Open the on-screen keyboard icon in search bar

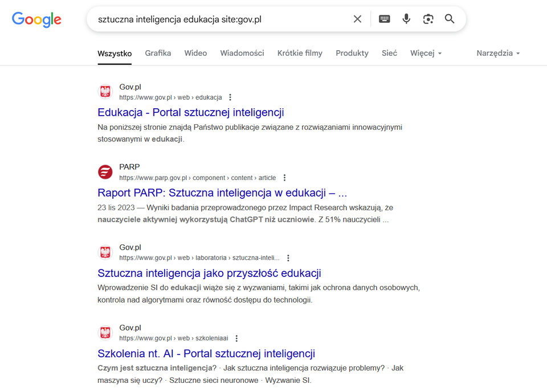tap(384, 19)
